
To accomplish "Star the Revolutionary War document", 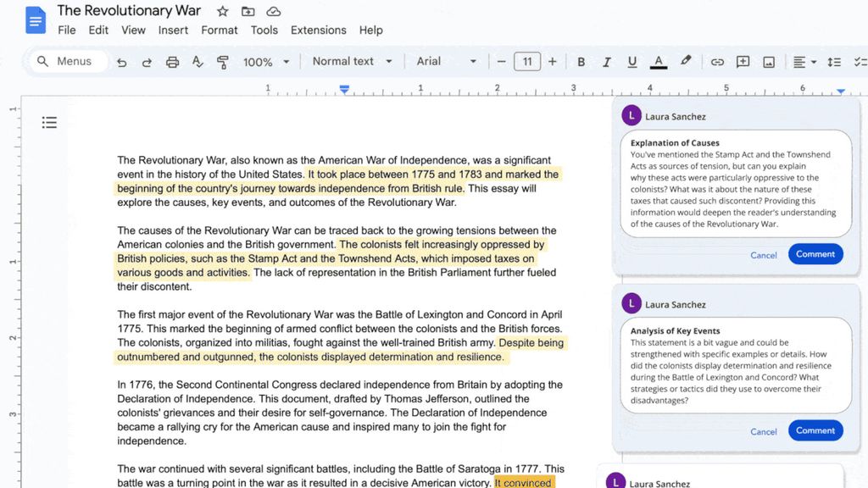I will tap(222, 11).
